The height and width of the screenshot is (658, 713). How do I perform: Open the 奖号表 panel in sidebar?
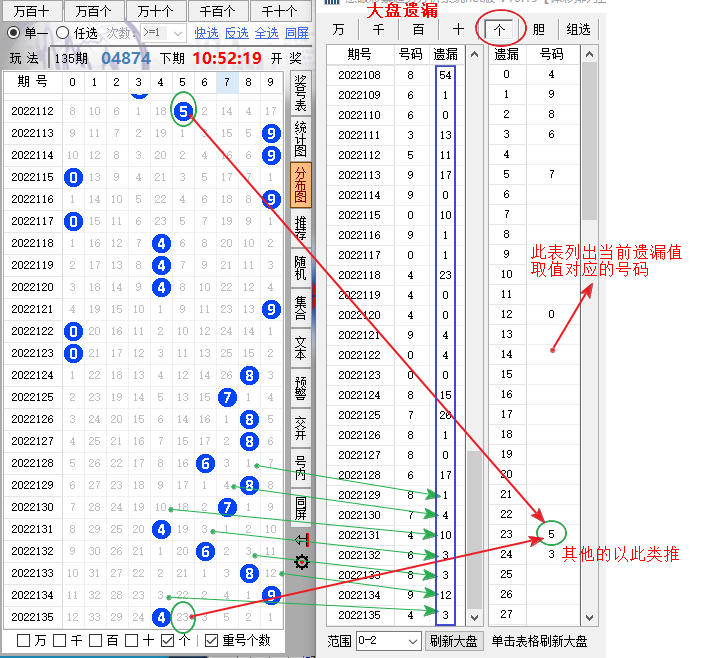tap(301, 95)
